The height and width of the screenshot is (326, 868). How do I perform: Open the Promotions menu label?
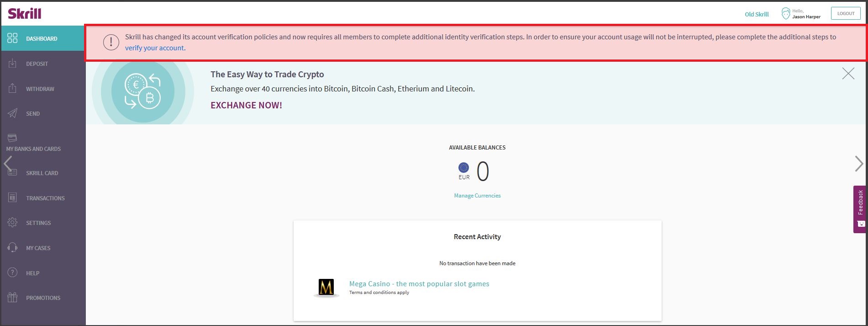[x=43, y=298]
